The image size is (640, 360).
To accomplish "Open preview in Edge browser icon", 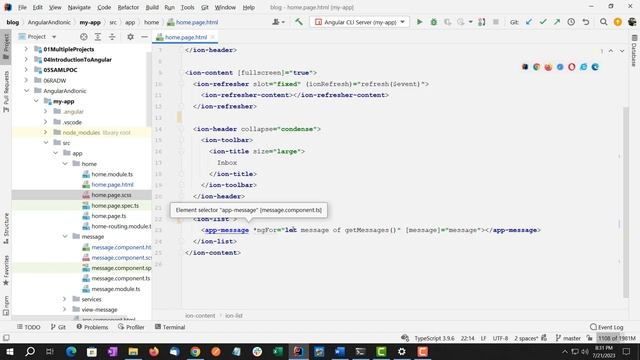I will pos(595,67).
